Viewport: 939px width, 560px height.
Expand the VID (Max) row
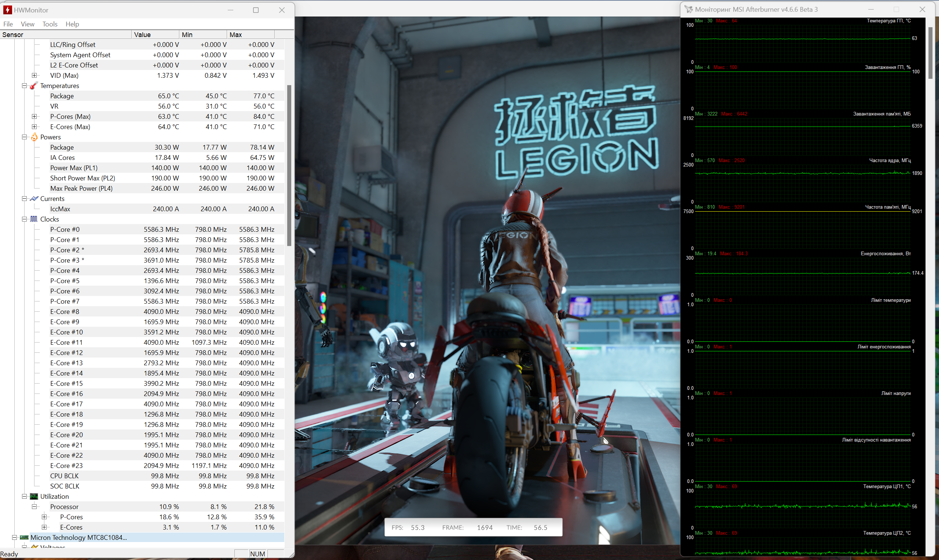(34, 75)
